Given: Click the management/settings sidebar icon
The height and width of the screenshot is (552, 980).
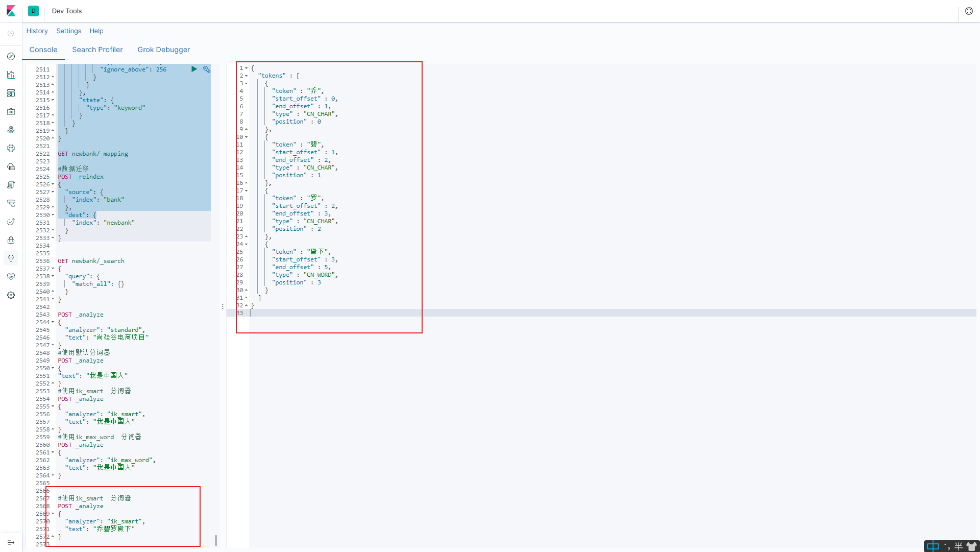Looking at the screenshot, I should coord(11,294).
